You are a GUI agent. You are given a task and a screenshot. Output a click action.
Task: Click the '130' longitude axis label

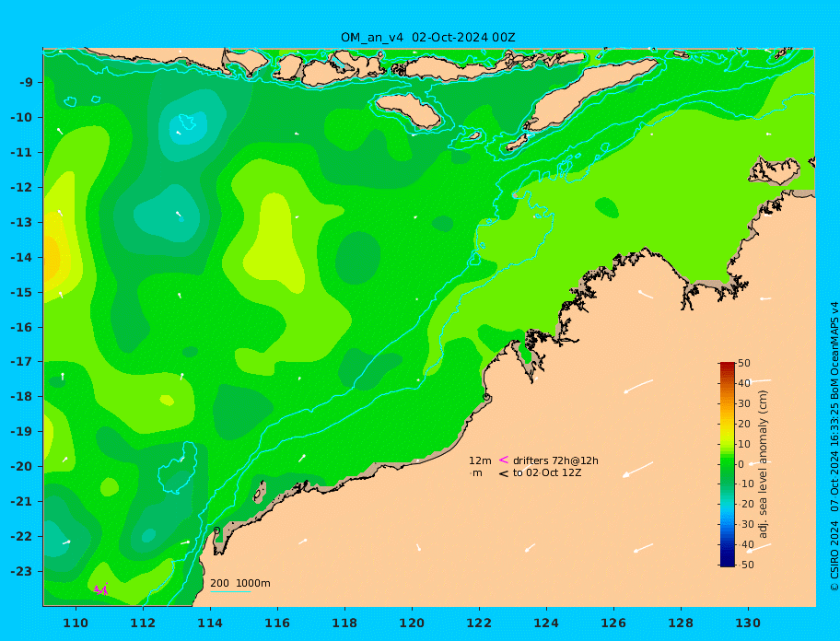[748, 624]
